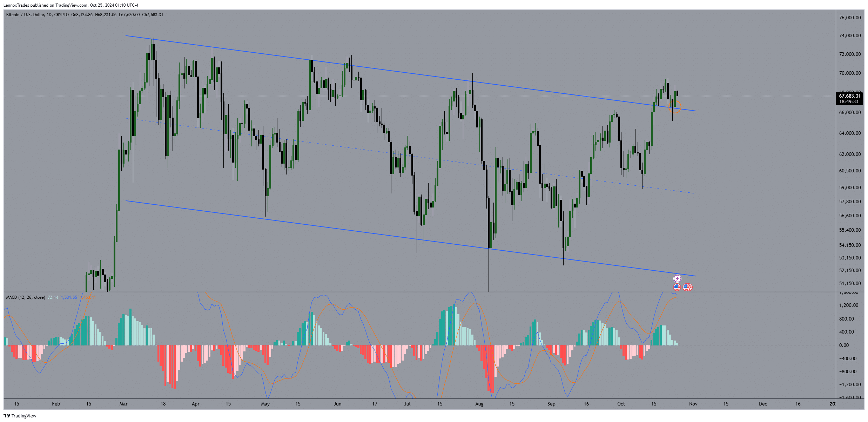This screenshot has height=422, width=868.
Task: Click the 57,800.00 price axis label
Action: click(850, 202)
